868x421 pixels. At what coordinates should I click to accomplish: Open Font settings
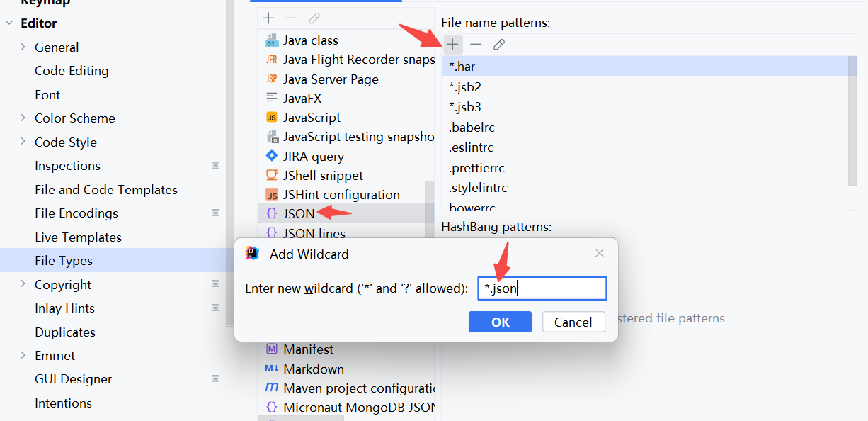47,95
